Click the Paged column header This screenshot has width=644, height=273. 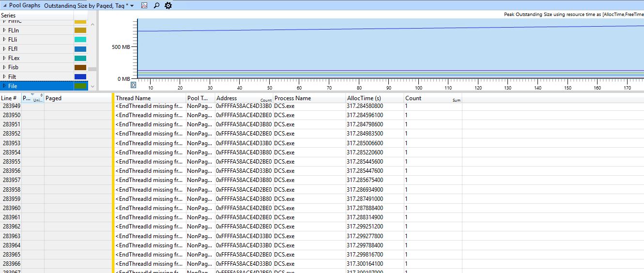[78, 98]
